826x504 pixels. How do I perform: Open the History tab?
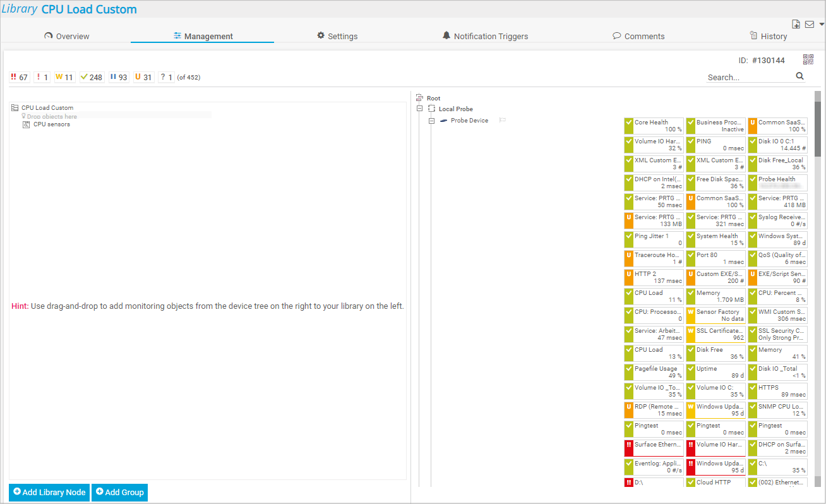click(768, 36)
